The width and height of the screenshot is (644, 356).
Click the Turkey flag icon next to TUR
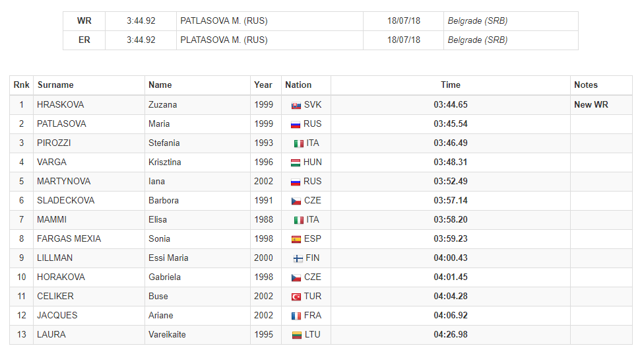296,297
